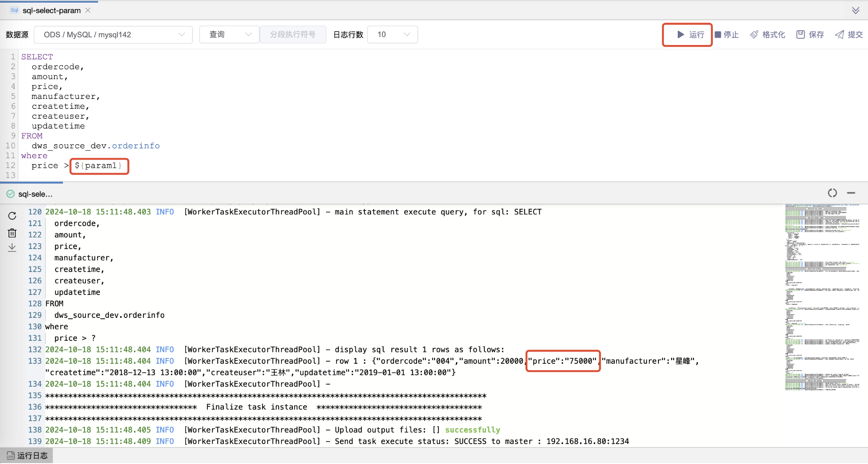Stop the running query with 停止
Screen dimensions: 868x464
pos(727,35)
